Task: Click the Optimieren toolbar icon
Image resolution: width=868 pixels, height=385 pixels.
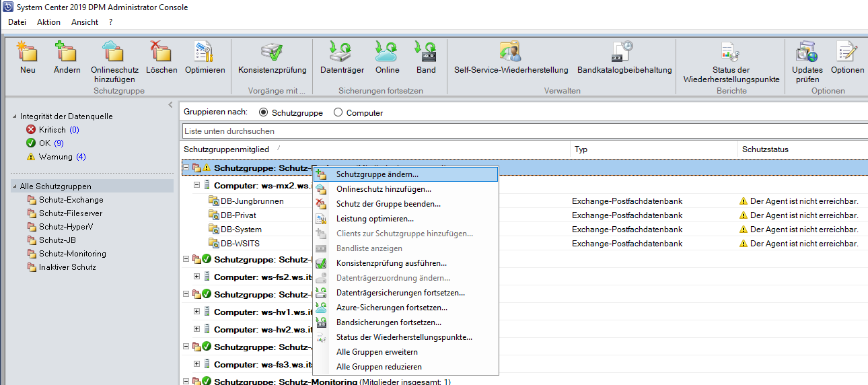Action: click(x=205, y=52)
